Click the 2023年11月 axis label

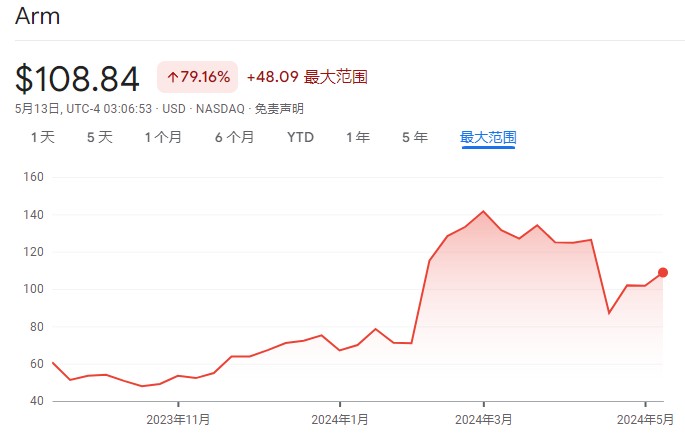pyautogui.click(x=178, y=420)
